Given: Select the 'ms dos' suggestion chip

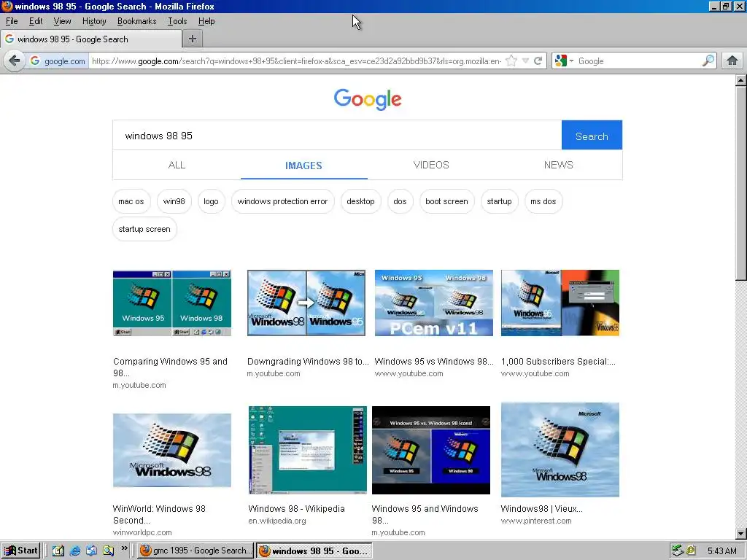Looking at the screenshot, I should (543, 201).
